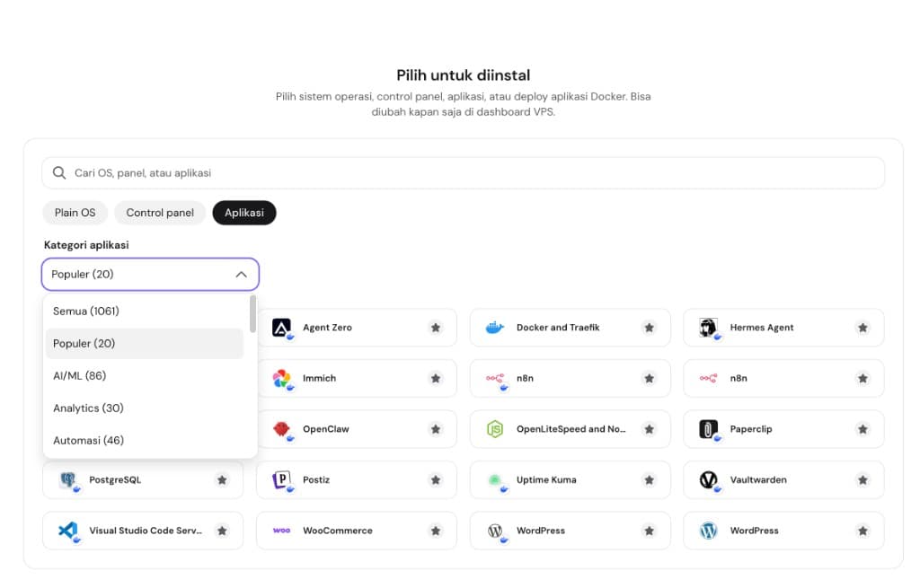This screenshot has height=588, width=920.
Task: Click the colorful Immich logo
Action: [x=281, y=379]
